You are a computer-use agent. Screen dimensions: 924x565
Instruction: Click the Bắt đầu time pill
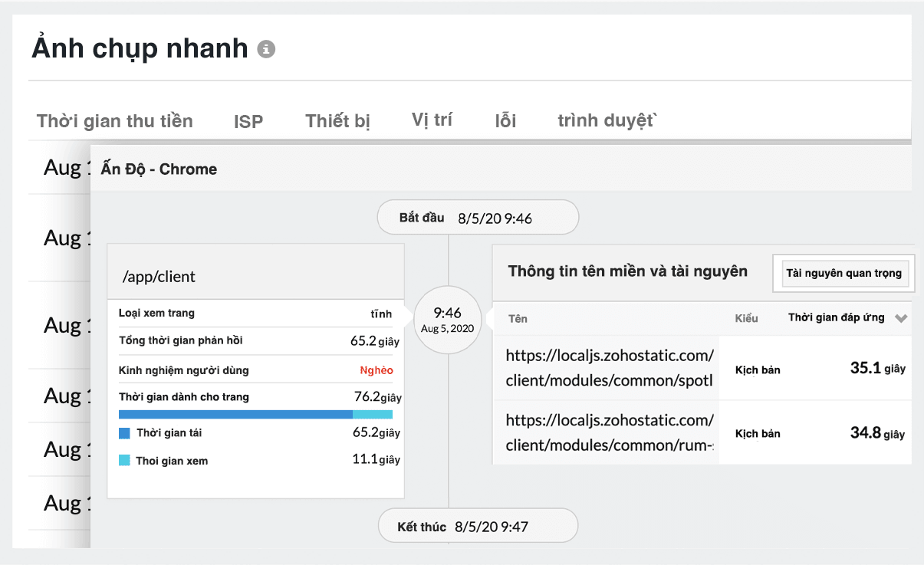pos(477,217)
